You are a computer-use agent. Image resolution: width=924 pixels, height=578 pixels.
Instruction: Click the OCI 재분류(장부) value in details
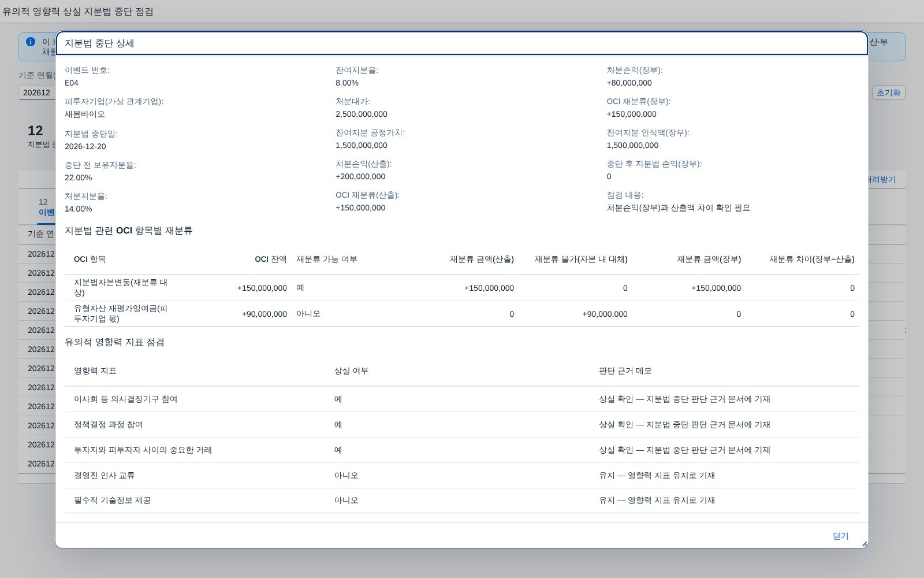click(x=631, y=114)
